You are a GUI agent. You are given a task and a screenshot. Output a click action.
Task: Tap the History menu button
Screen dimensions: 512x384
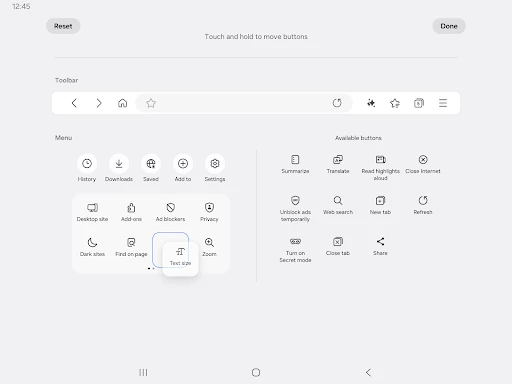pyautogui.click(x=87, y=164)
